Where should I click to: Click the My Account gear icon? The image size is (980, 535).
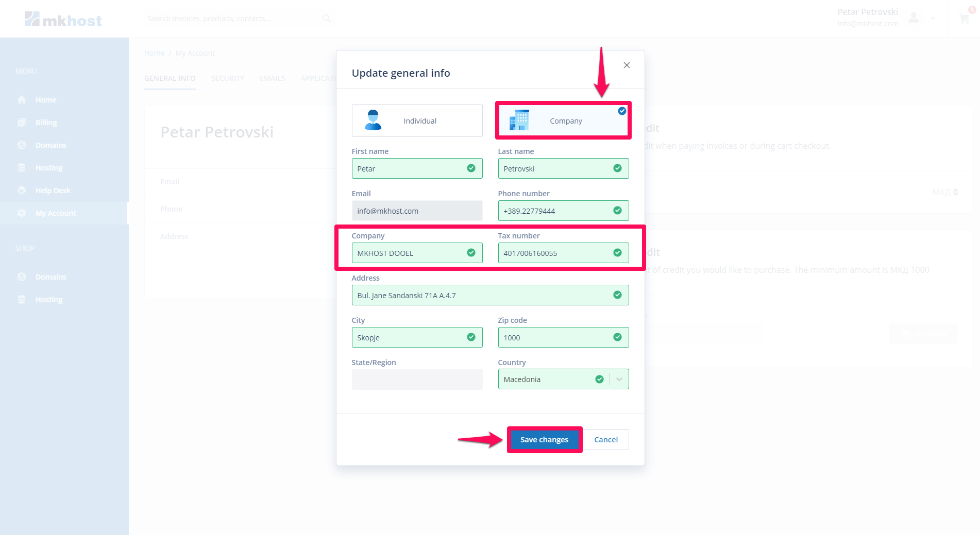[22, 213]
